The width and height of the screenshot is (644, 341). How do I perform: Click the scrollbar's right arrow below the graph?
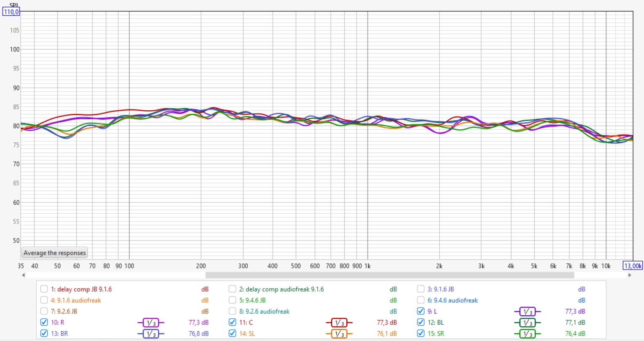(x=630, y=275)
